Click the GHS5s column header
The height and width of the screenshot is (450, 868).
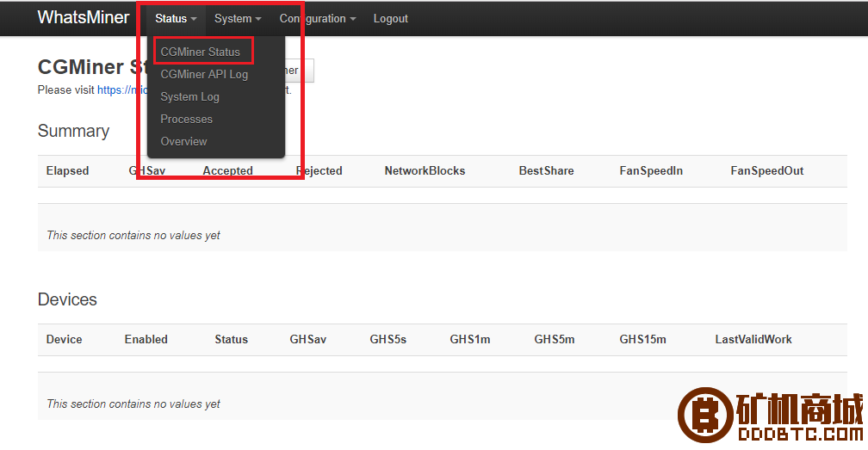(x=388, y=339)
